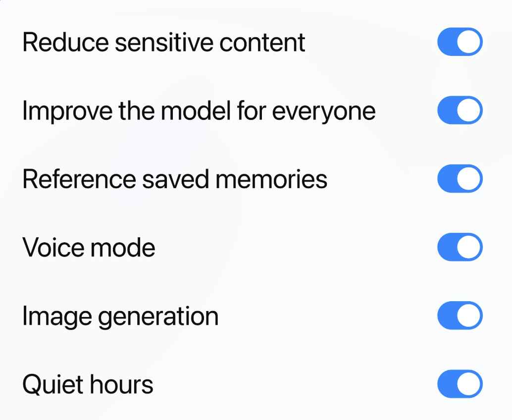Image resolution: width=512 pixels, height=420 pixels.
Task: Select the "Improve the model for everyone" label
Action: pyautogui.click(x=199, y=111)
